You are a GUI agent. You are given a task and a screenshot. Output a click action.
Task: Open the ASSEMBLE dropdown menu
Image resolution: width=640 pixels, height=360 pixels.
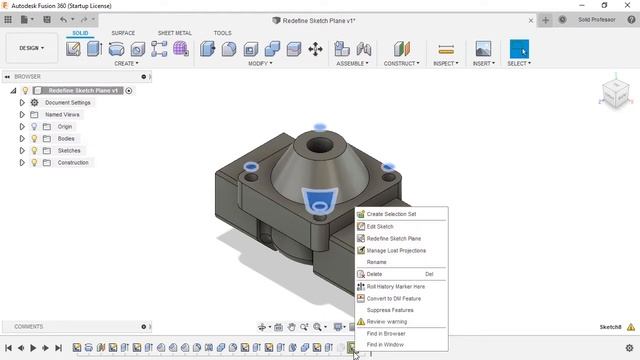pos(352,64)
